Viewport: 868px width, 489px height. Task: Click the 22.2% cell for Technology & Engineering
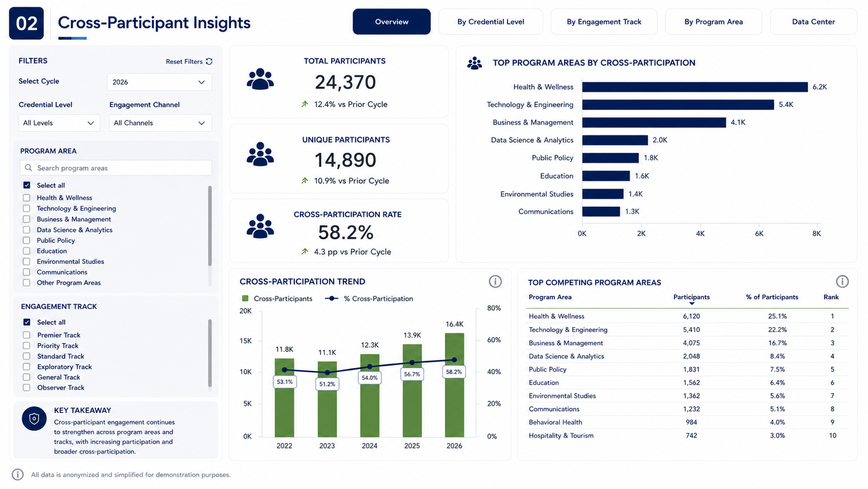[x=777, y=329]
